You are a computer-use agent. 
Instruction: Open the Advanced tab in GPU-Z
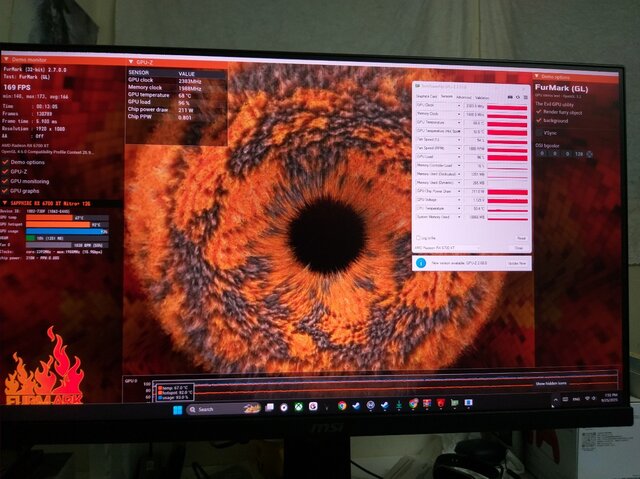click(463, 97)
